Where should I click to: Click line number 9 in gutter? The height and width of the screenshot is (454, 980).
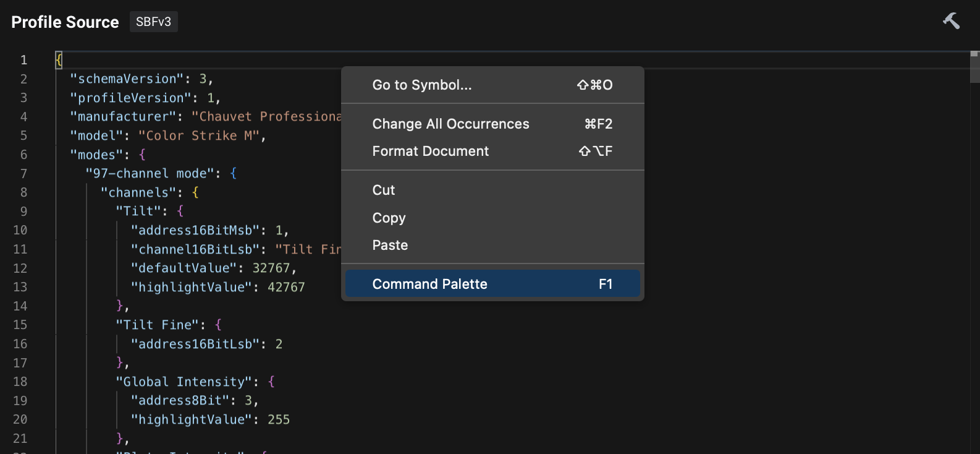click(24, 212)
